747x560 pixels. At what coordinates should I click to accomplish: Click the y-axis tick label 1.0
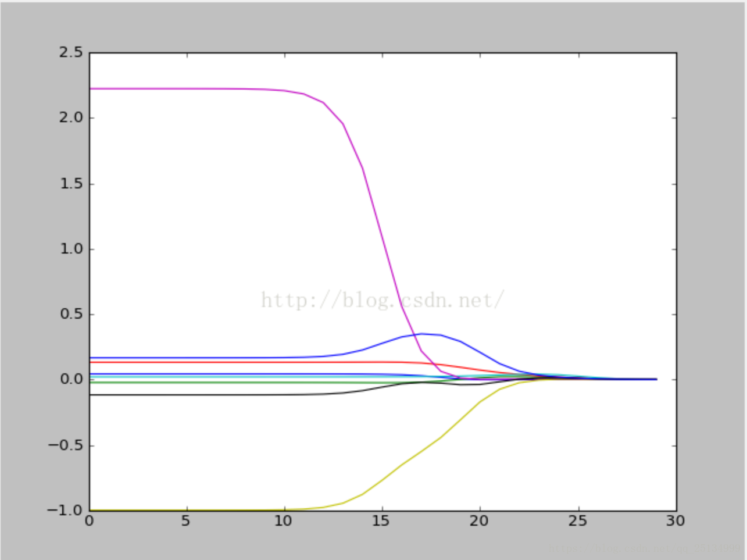(x=70, y=248)
